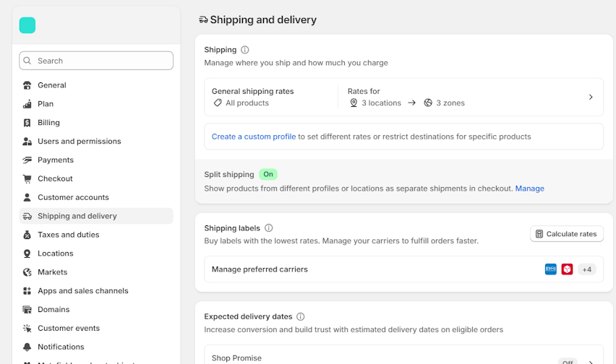This screenshot has width=616, height=364.
Task: Click the Locations pin icon in sidebar
Action: point(27,253)
